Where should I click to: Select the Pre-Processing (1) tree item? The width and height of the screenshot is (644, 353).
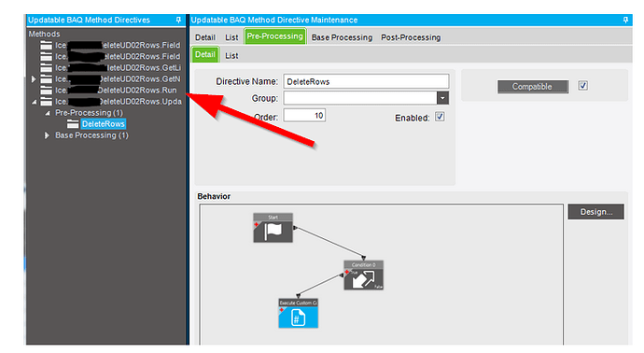(89, 113)
